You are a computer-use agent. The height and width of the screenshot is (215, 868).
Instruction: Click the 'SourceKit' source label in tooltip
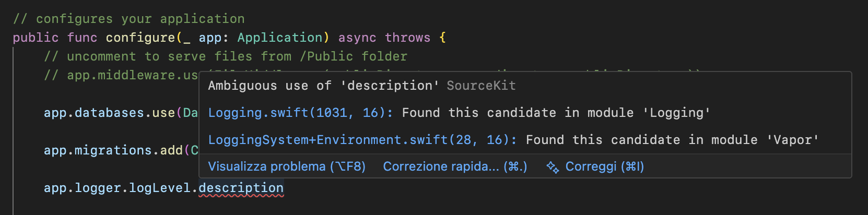tap(481, 86)
